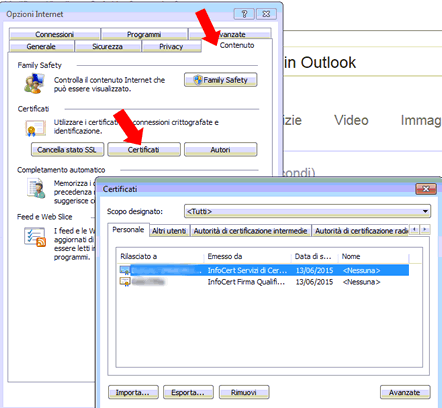Switch to the Altri utenti tab
This screenshot has width=442, height=408.
(x=169, y=231)
